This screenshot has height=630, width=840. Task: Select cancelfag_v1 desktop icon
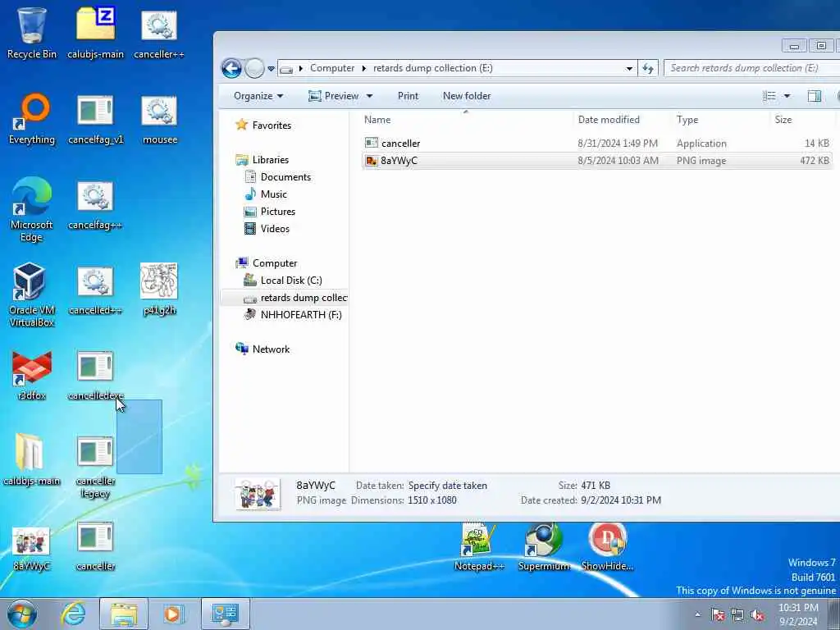coord(95,118)
